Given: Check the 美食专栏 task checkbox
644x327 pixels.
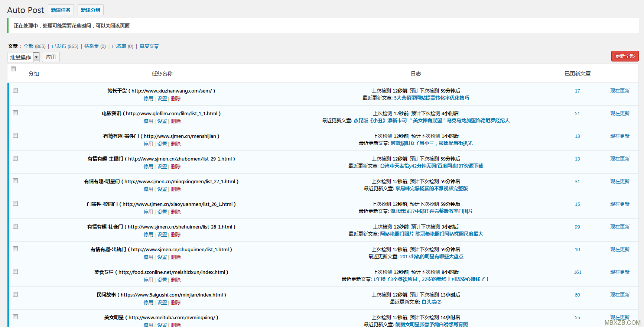Looking at the screenshot, I should pyautogui.click(x=16, y=272).
